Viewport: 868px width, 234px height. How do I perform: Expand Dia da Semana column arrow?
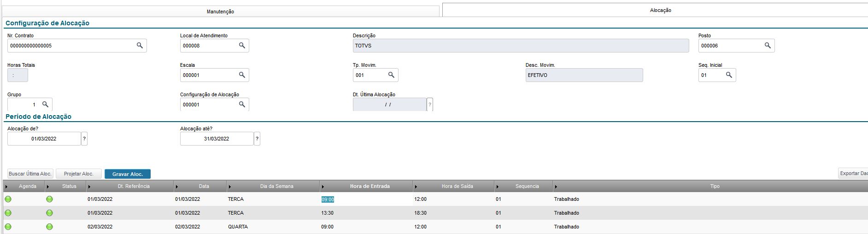pos(230,187)
